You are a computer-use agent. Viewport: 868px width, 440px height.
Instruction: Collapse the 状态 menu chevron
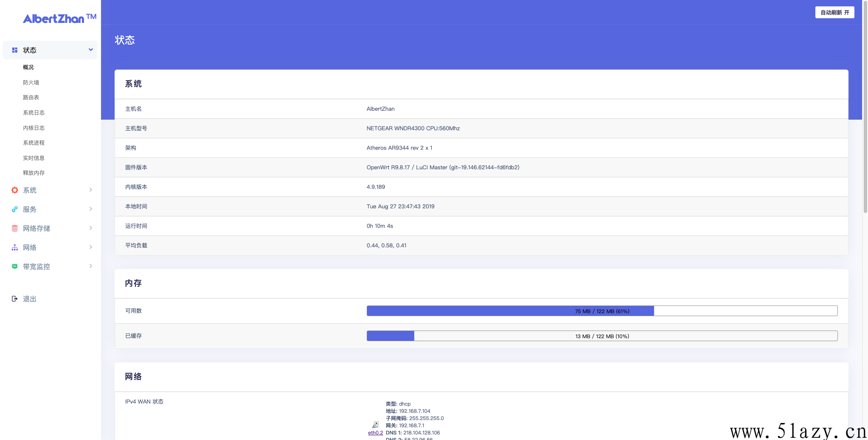91,50
